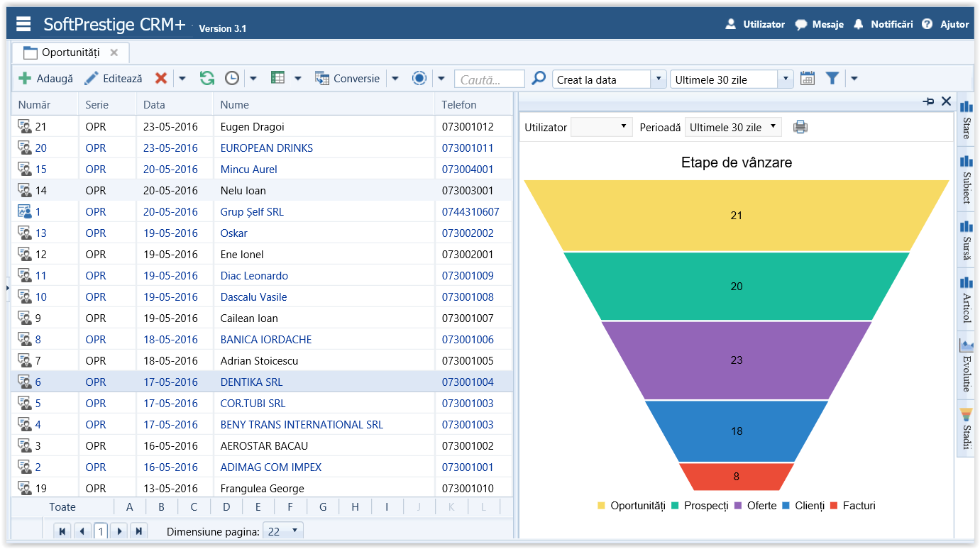Print the sales funnel chart

(x=800, y=128)
